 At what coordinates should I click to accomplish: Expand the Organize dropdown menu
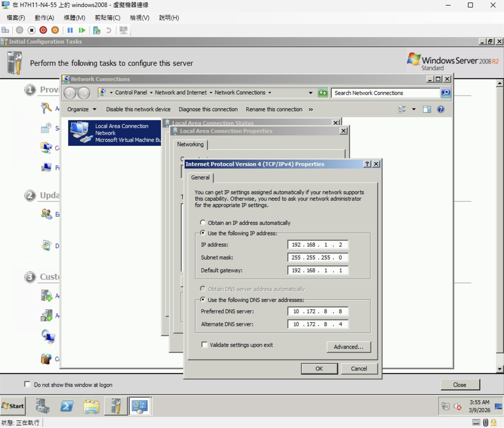click(82, 109)
